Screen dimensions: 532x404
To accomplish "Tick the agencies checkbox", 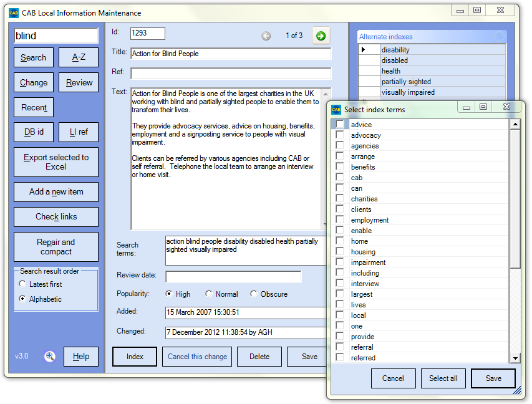I will pos(340,145).
